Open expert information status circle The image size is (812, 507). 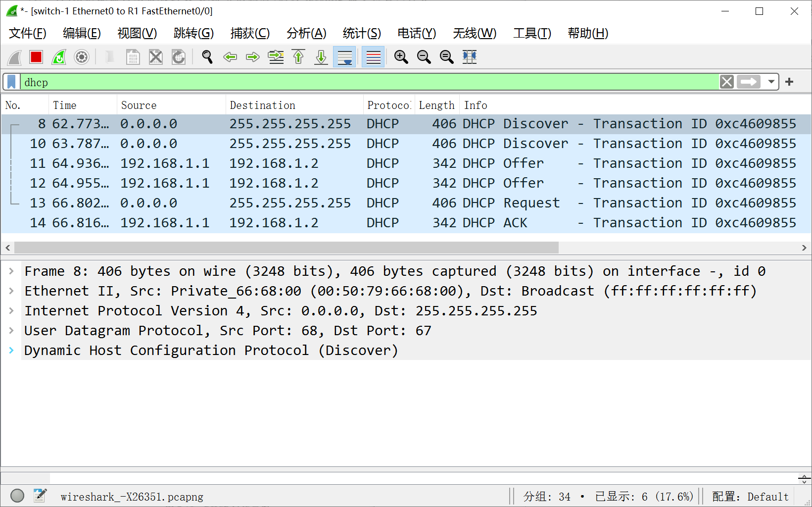coord(17,496)
